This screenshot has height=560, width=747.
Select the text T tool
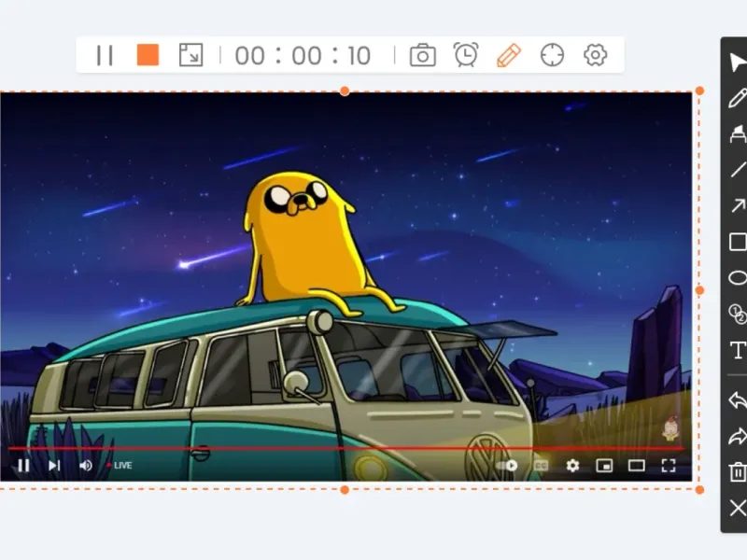tap(738, 350)
